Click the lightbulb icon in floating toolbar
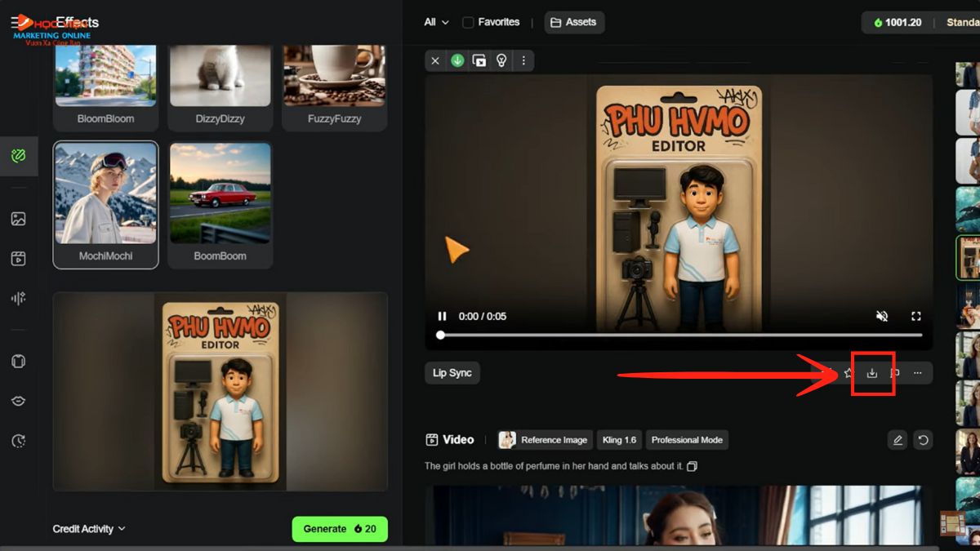This screenshot has height=551, width=980. (x=501, y=60)
